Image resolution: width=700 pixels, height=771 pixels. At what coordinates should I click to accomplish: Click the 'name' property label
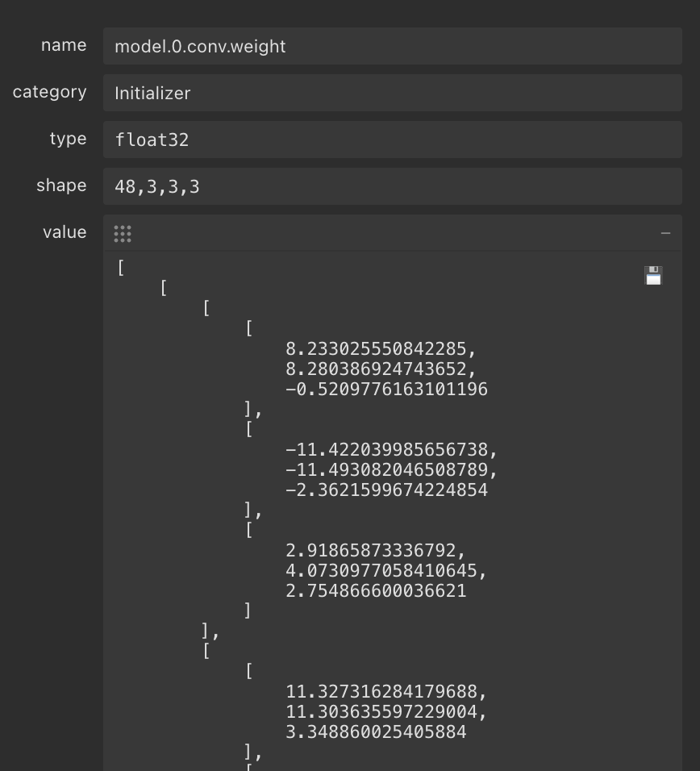click(64, 46)
